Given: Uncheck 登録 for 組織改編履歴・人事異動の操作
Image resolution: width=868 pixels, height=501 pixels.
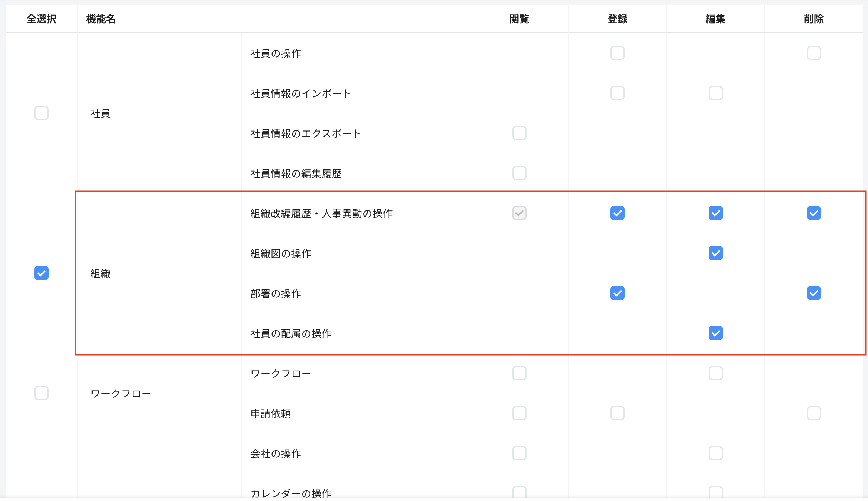Looking at the screenshot, I should (617, 213).
